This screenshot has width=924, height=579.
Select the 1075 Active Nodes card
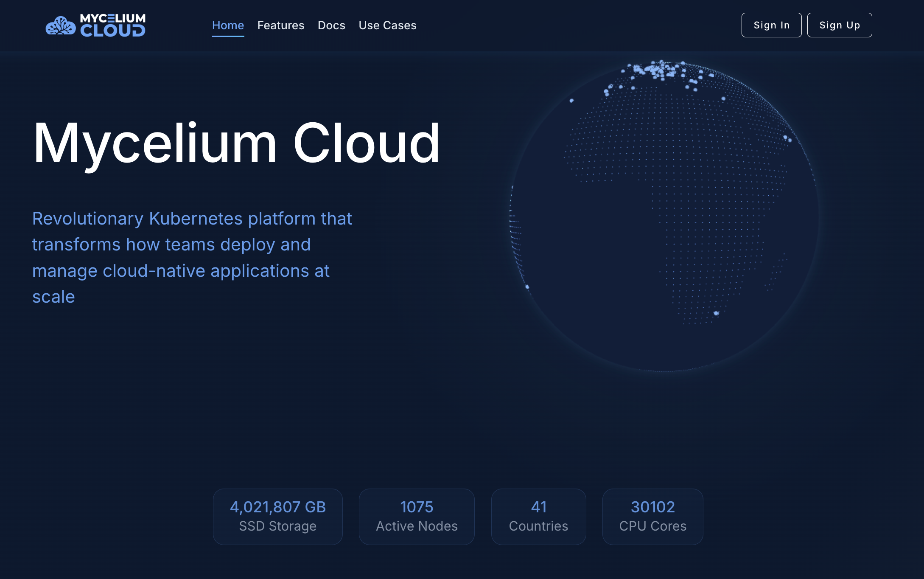[x=417, y=516]
